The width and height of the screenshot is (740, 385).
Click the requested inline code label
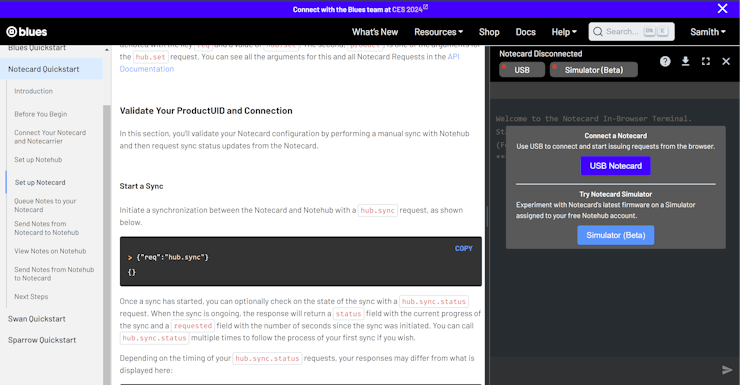tap(193, 326)
